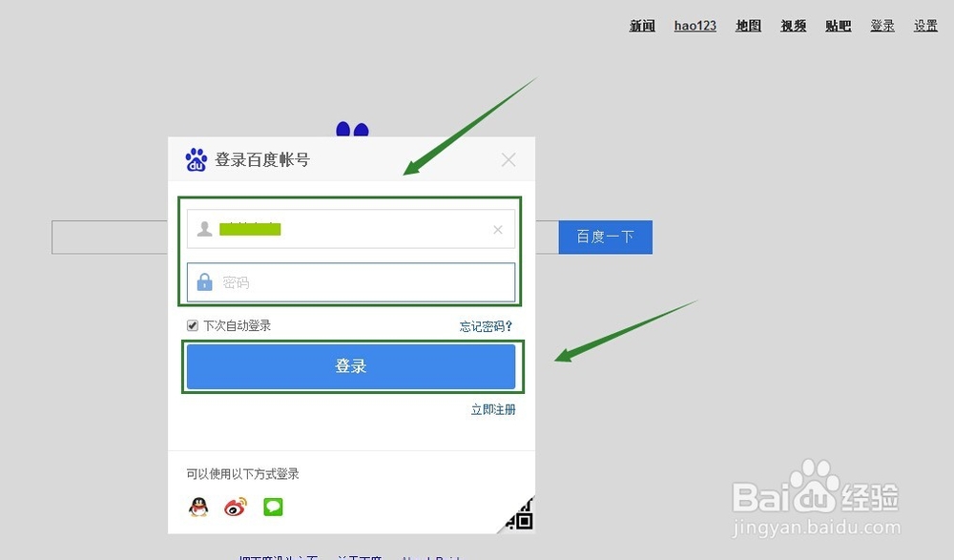
Task: Click the user silhouette icon in the account field
Action: (204, 229)
